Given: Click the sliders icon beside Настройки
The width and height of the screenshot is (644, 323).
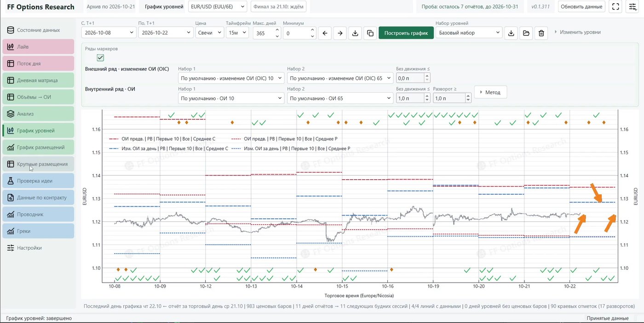Looking at the screenshot, I should click(10, 248).
